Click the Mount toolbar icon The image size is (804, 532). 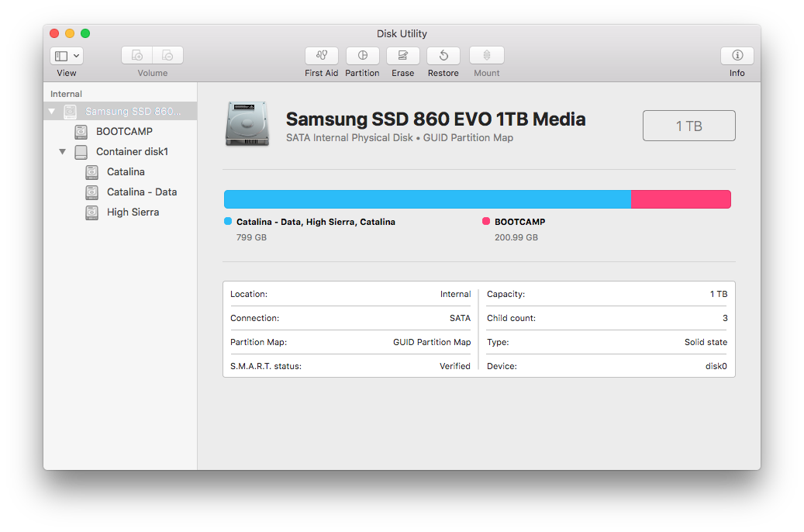point(487,55)
